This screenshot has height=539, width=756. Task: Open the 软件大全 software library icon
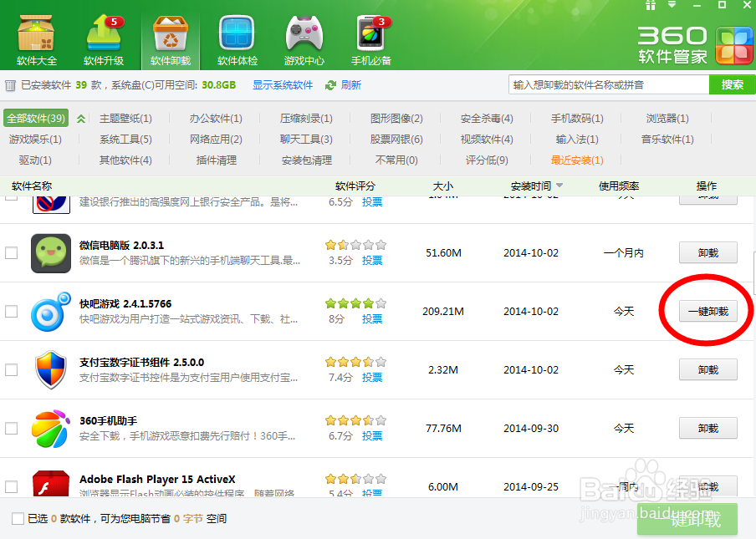point(36,39)
